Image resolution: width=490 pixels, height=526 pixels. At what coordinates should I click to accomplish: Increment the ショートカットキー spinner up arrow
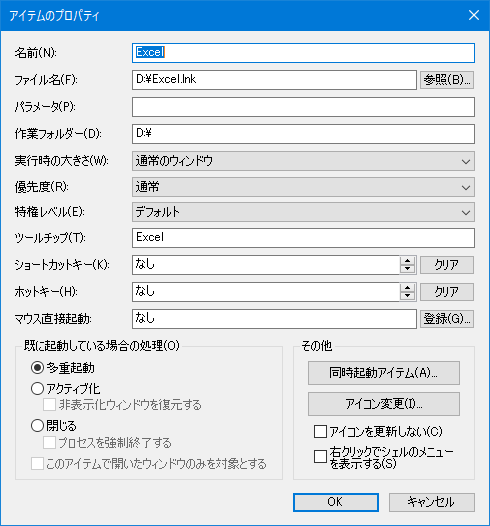pos(407,261)
